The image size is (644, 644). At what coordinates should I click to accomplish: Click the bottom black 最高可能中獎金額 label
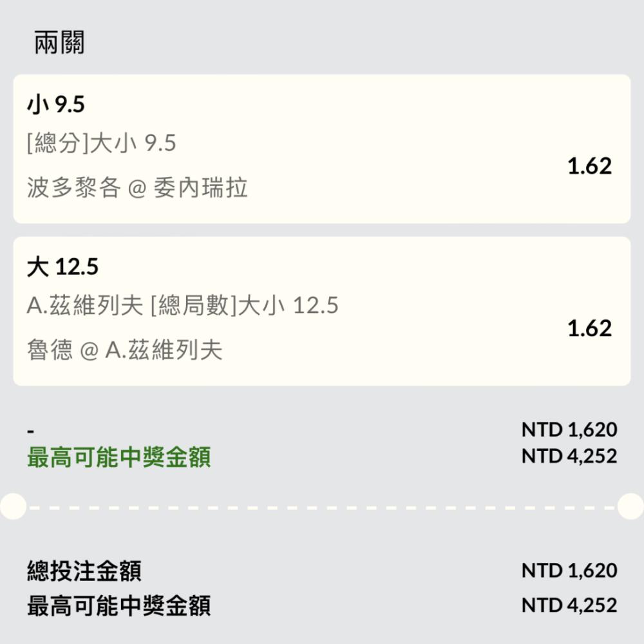coord(119,606)
